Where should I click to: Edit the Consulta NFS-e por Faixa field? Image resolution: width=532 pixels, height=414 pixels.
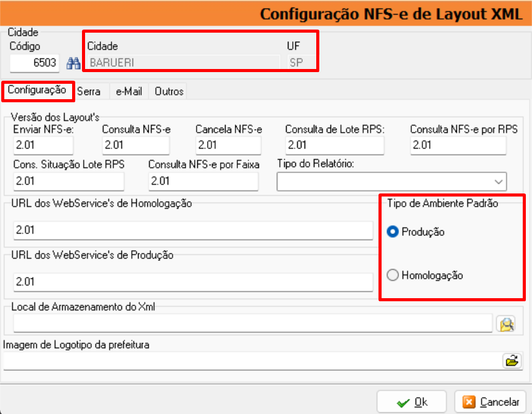(x=203, y=181)
